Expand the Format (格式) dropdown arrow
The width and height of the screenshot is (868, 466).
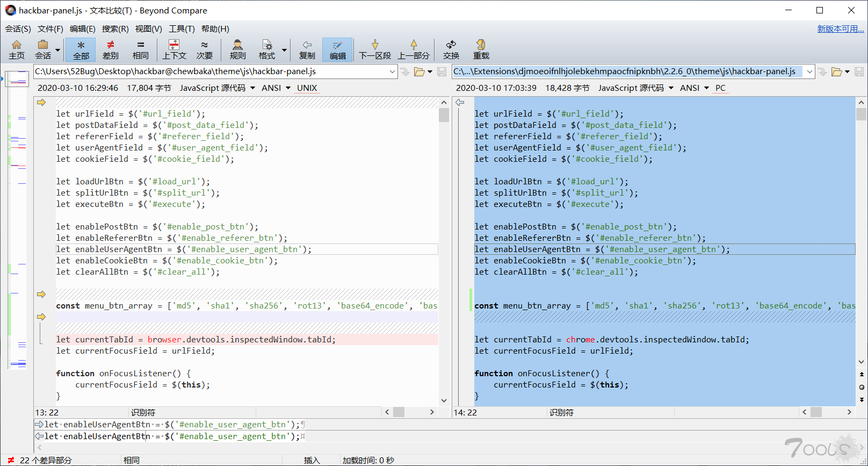[285, 50]
